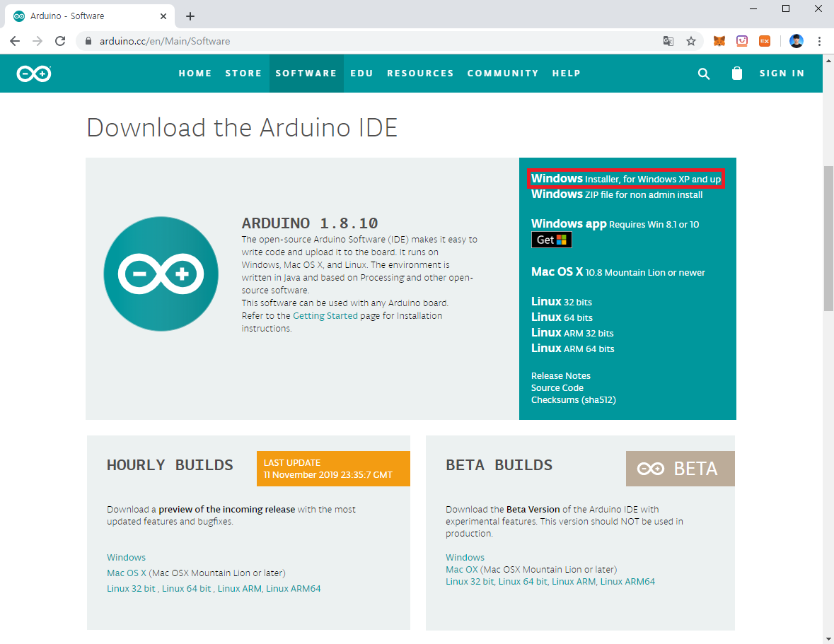Open a new tab with the plus button

[190, 16]
